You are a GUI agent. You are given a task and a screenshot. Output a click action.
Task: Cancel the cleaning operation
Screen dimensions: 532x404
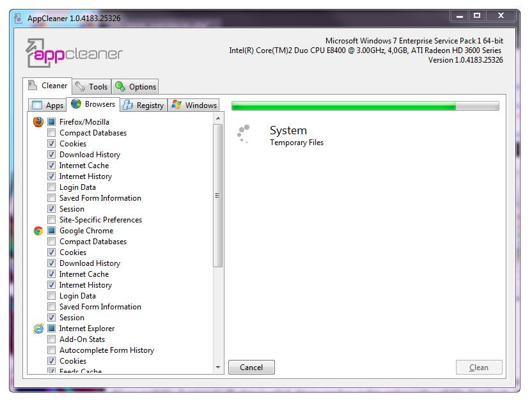click(x=251, y=368)
